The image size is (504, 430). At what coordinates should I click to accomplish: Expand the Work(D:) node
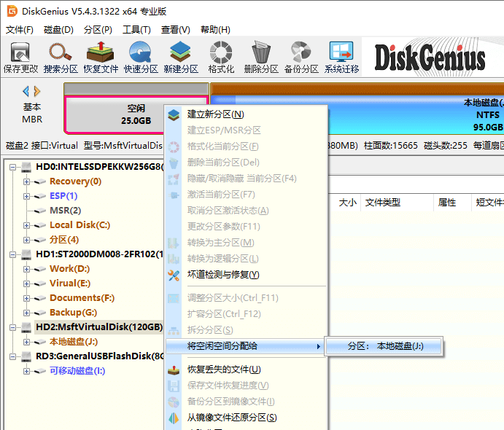pyautogui.click(x=26, y=269)
